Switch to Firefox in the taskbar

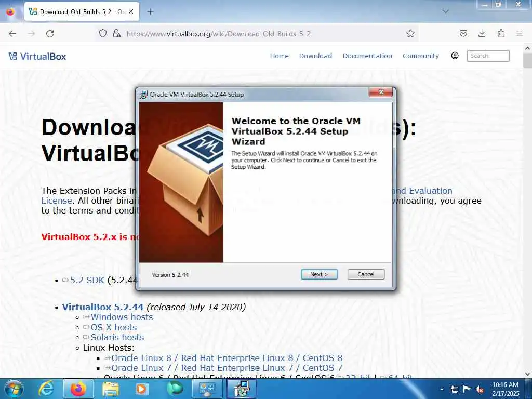pyautogui.click(x=78, y=389)
